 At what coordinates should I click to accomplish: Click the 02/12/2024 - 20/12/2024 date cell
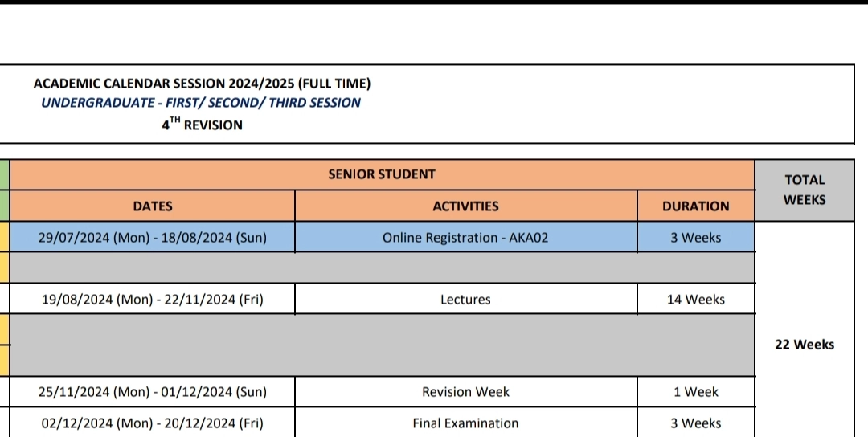[x=153, y=423]
